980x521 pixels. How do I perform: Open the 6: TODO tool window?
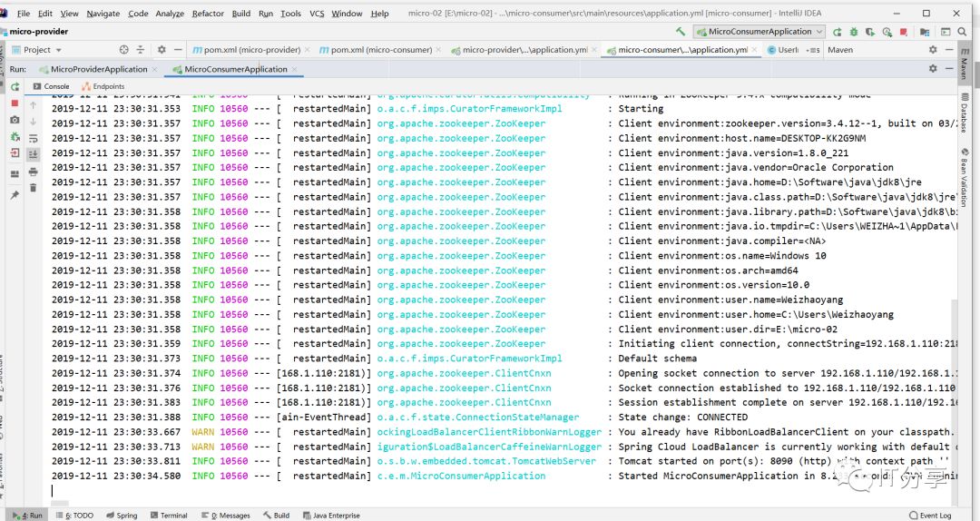(75, 516)
